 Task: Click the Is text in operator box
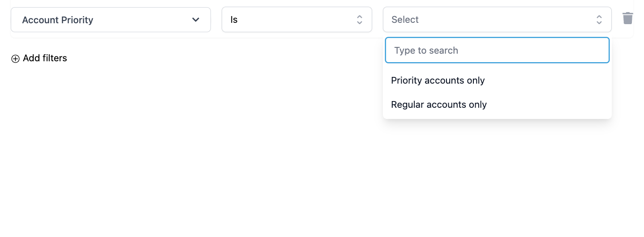[234, 20]
